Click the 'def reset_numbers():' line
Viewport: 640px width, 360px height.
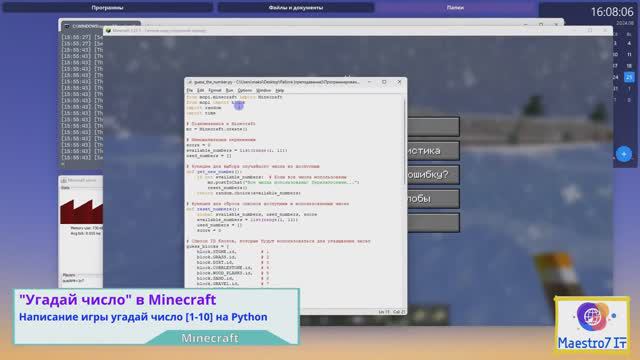(x=213, y=209)
